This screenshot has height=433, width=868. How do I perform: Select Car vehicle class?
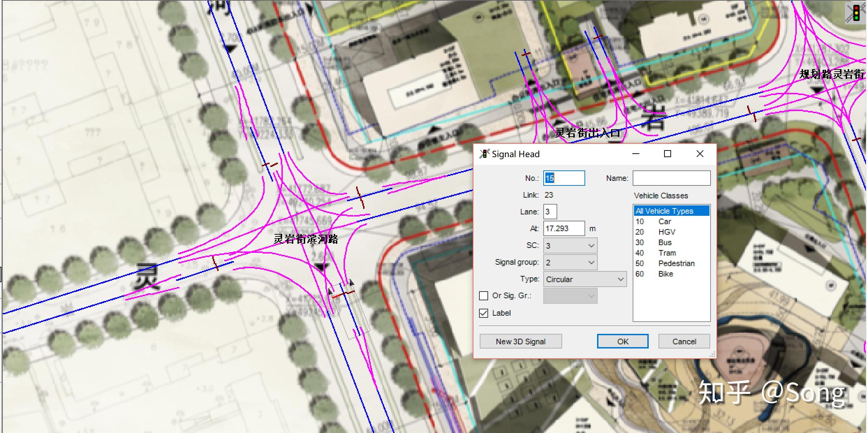click(x=665, y=221)
